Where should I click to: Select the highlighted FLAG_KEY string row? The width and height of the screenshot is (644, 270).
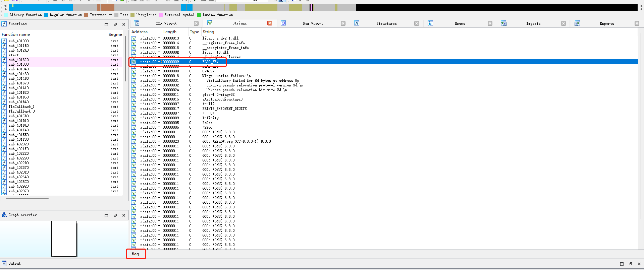coord(384,62)
